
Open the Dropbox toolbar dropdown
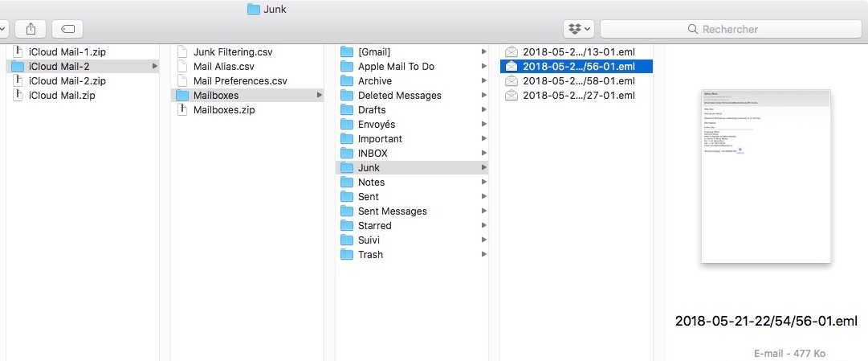pos(578,29)
